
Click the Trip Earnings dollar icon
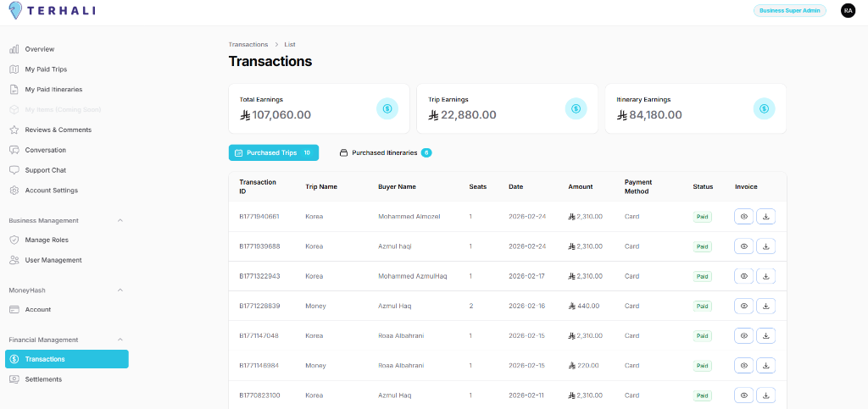(x=576, y=109)
